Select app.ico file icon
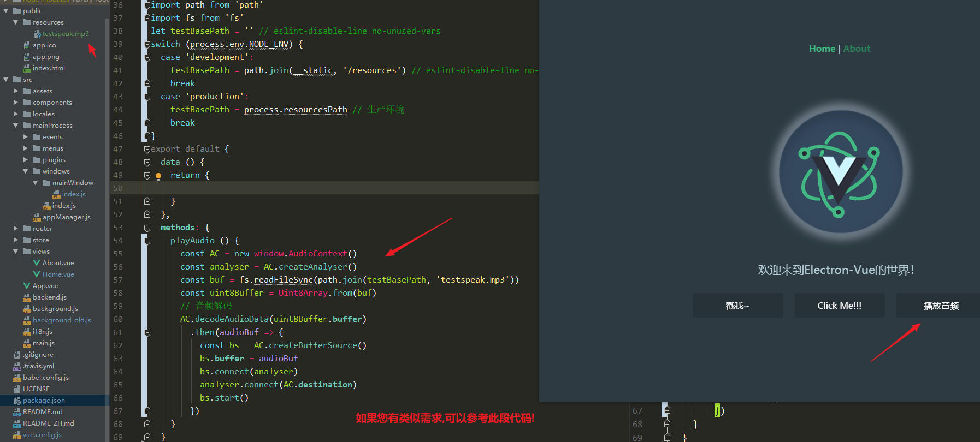 tap(27, 45)
